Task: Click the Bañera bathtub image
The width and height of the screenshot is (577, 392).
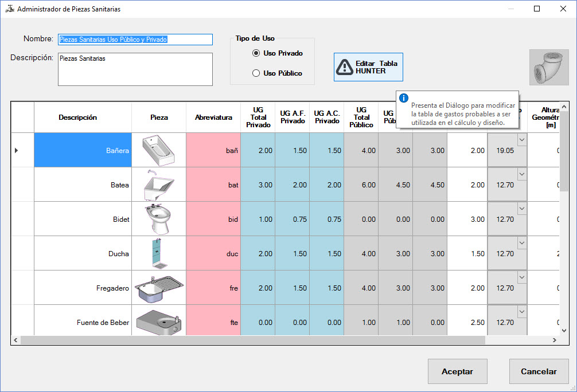Action: click(159, 150)
